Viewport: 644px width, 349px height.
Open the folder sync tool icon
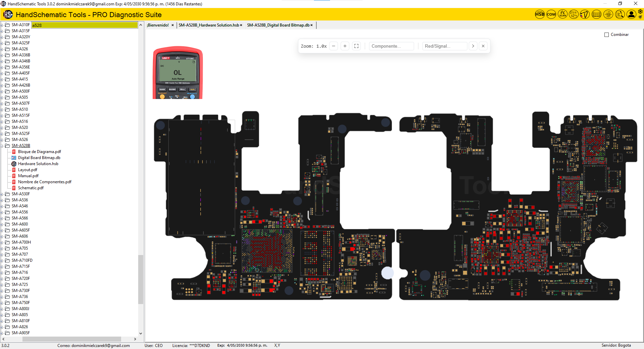[x=574, y=14]
